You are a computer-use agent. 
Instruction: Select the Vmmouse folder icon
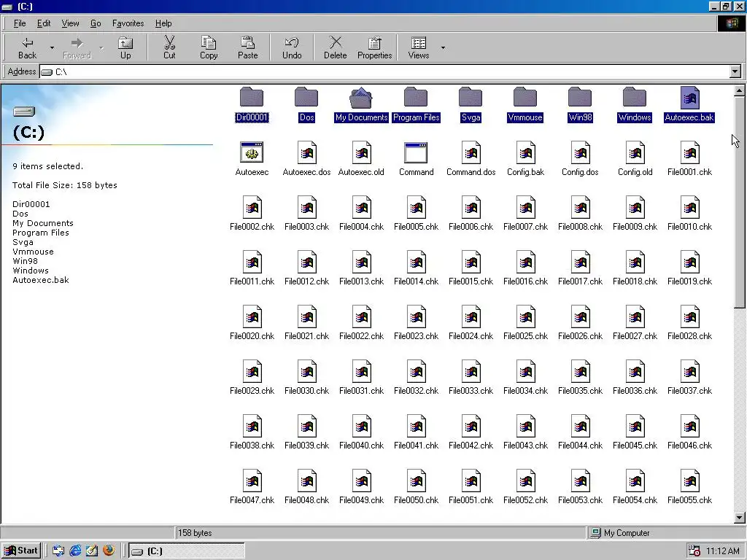pyautogui.click(x=525, y=98)
